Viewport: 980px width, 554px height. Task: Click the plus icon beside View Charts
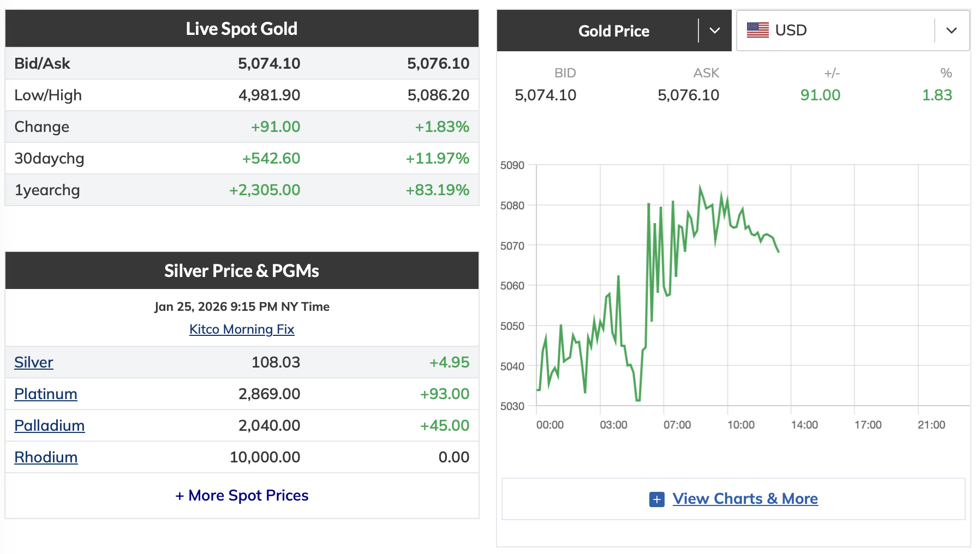click(657, 499)
